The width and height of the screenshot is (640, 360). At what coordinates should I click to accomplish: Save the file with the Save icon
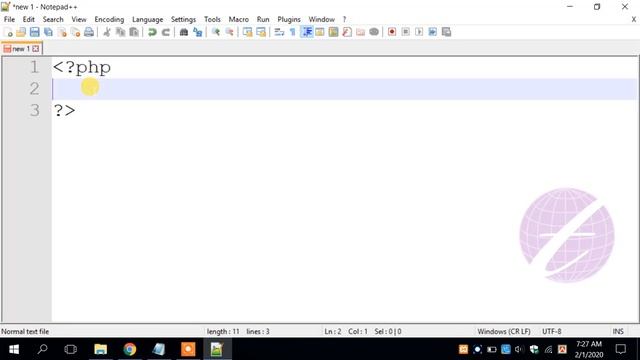coord(35,32)
